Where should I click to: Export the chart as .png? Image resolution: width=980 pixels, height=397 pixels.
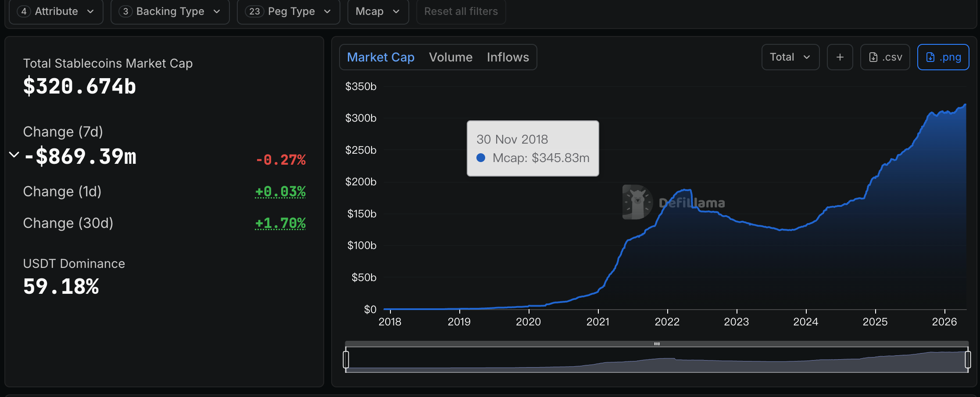pos(943,57)
